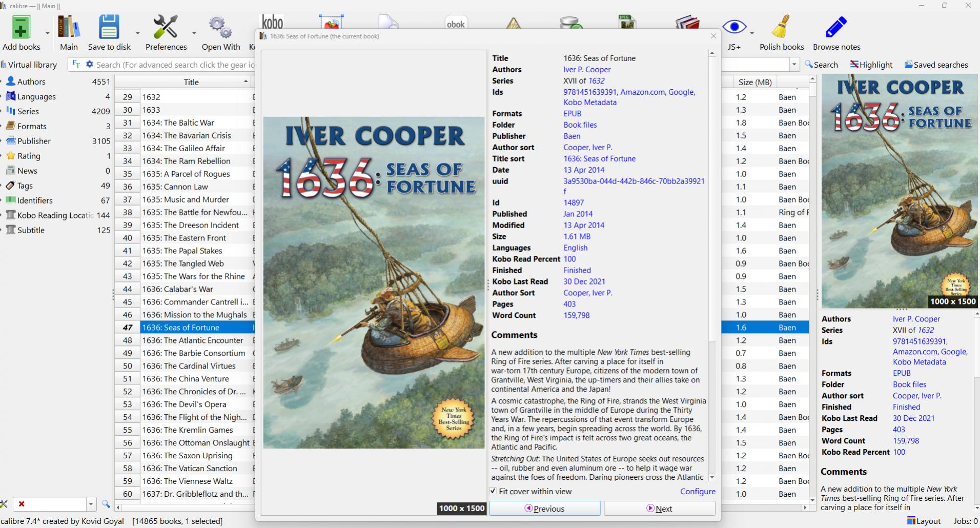Click the News category icon
Viewport: 980px width, 528px height.
point(10,171)
